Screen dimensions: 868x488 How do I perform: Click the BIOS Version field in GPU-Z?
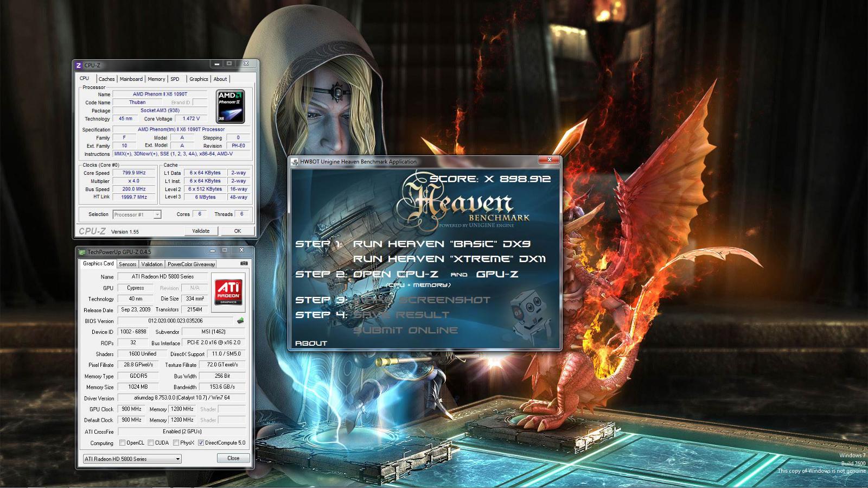coord(175,321)
